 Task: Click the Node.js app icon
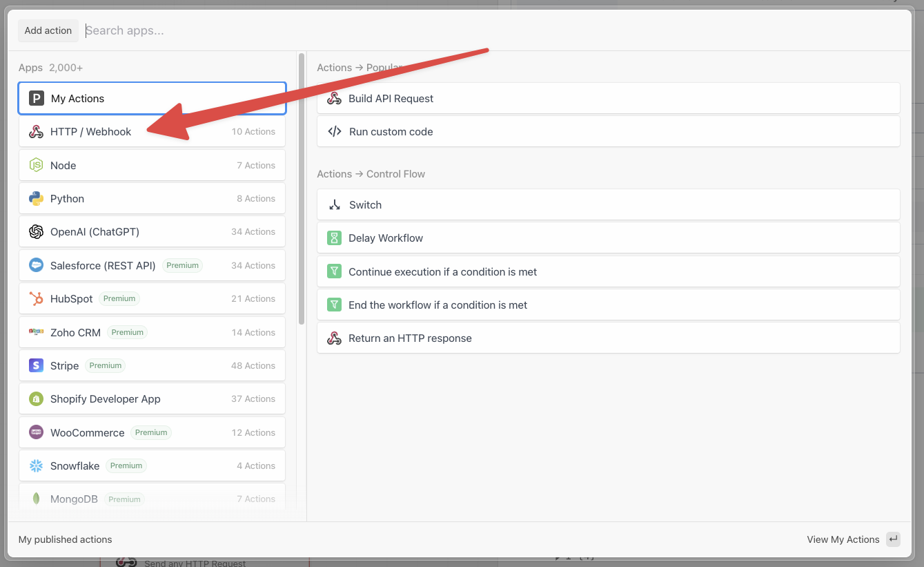[x=36, y=165]
